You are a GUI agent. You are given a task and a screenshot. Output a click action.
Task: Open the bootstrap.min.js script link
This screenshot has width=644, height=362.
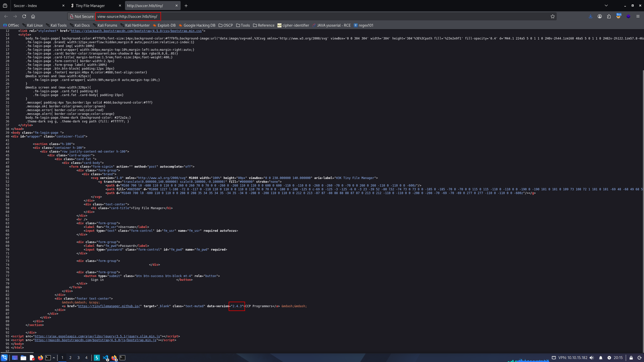(x=96, y=340)
